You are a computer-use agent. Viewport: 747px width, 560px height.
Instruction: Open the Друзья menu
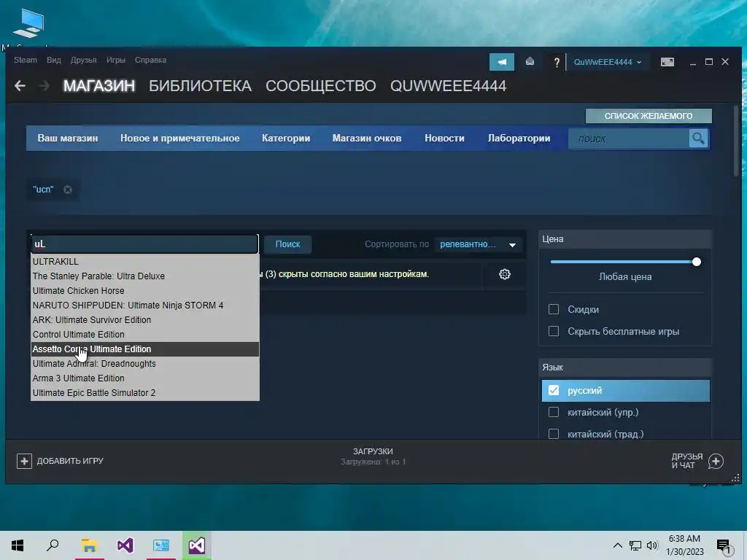coord(83,60)
